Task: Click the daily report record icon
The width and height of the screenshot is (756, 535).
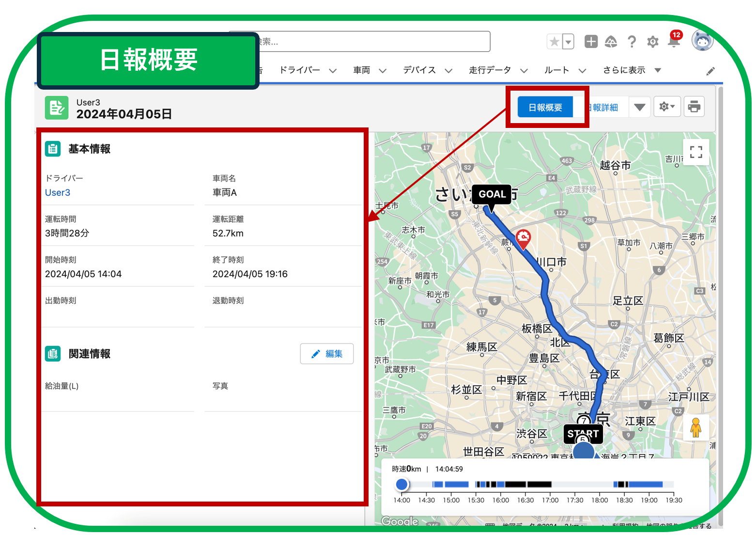Action: pos(57,108)
